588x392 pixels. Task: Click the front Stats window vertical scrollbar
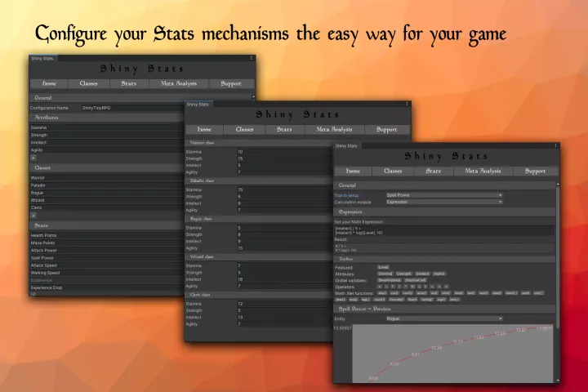558,257
